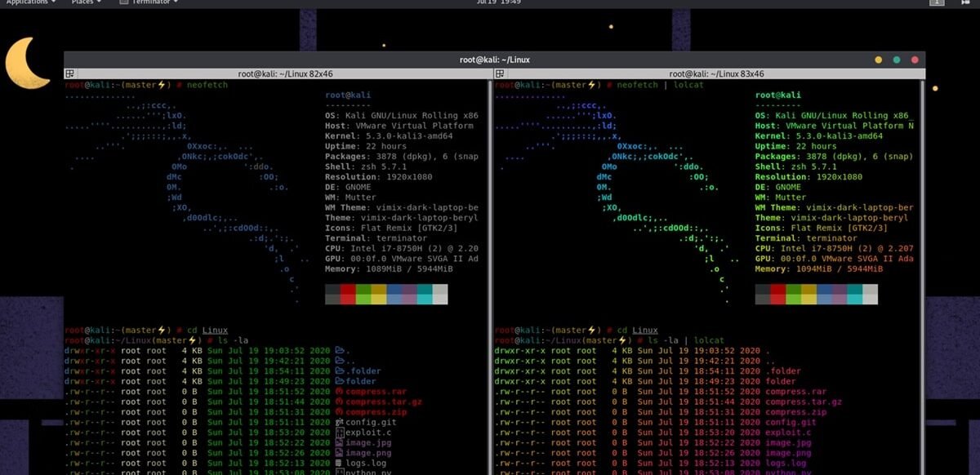Click 'Memory: 1089MiB / 5944MiB' in left pane
Image resolution: width=980 pixels, height=475 pixels.
click(x=389, y=269)
